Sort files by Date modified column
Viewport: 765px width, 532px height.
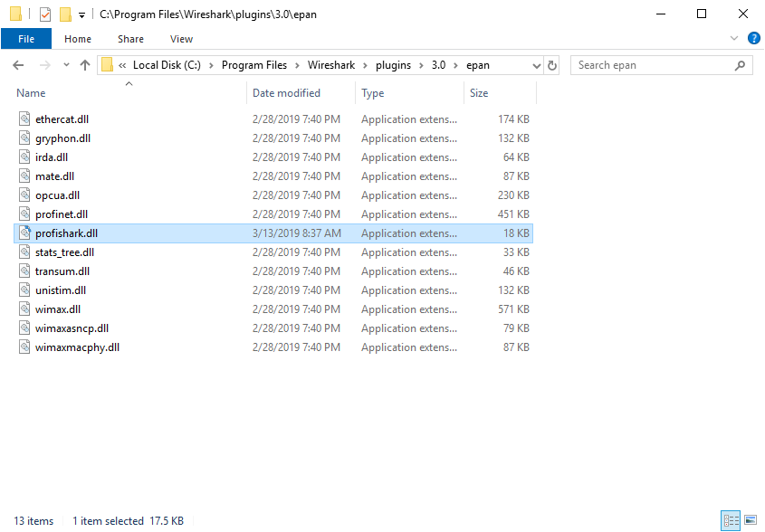[x=286, y=93]
